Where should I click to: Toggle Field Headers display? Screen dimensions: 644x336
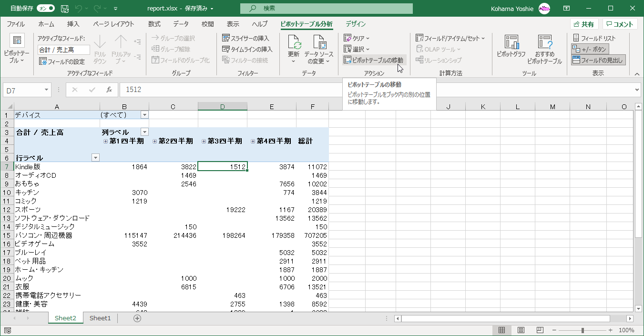(x=598, y=60)
